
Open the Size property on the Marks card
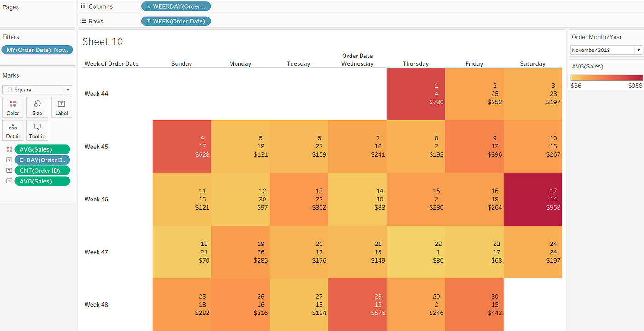tap(37, 107)
